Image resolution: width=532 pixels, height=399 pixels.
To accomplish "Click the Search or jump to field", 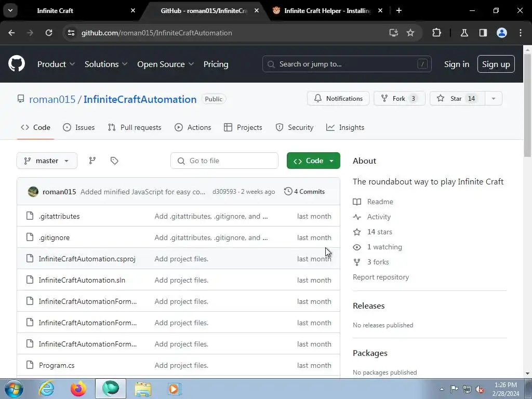I will point(347,64).
